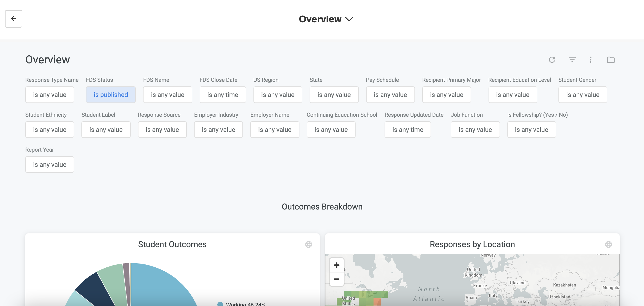Open the Pay Schedule filter
The image size is (644, 306).
point(390,95)
